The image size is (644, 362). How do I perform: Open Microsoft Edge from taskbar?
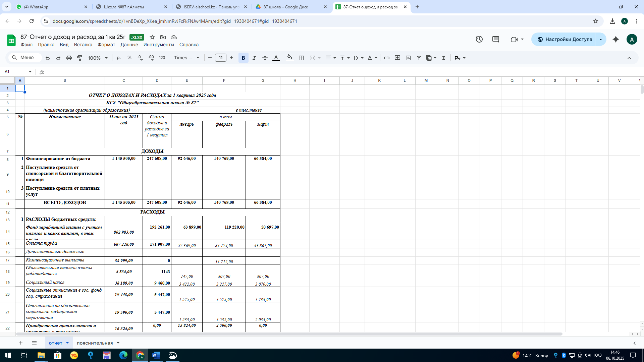(x=123, y=355)
